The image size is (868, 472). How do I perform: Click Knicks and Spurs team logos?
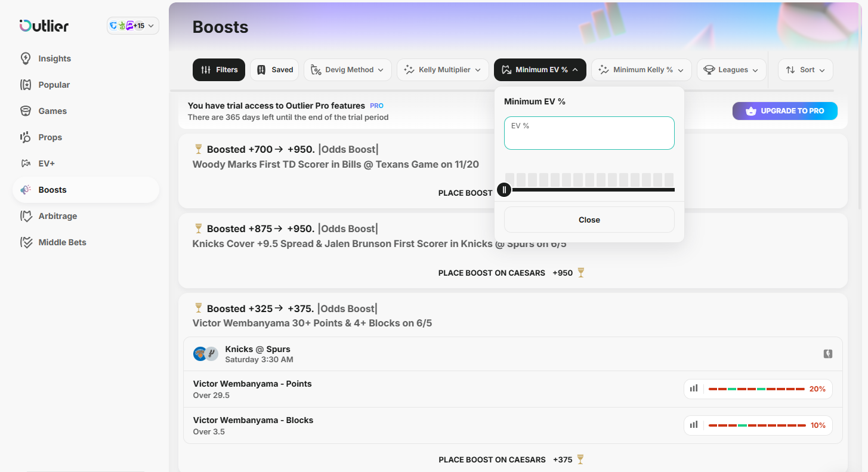[206, 354]
